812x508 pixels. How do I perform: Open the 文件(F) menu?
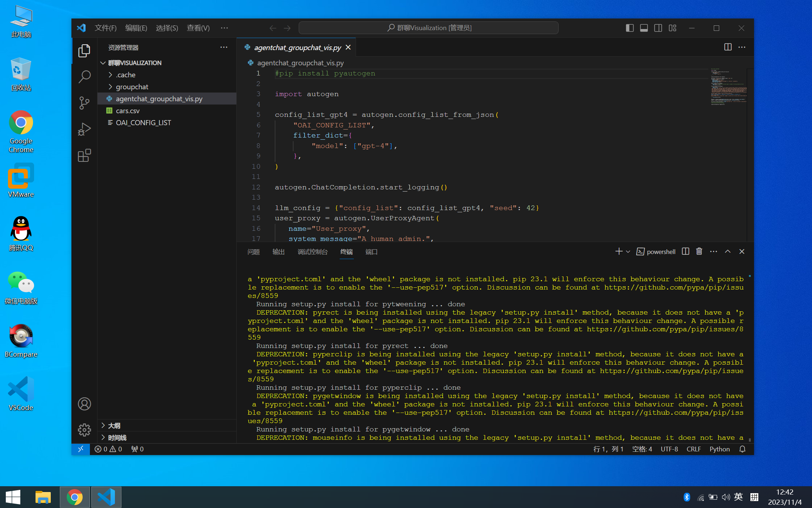point(105,28)
